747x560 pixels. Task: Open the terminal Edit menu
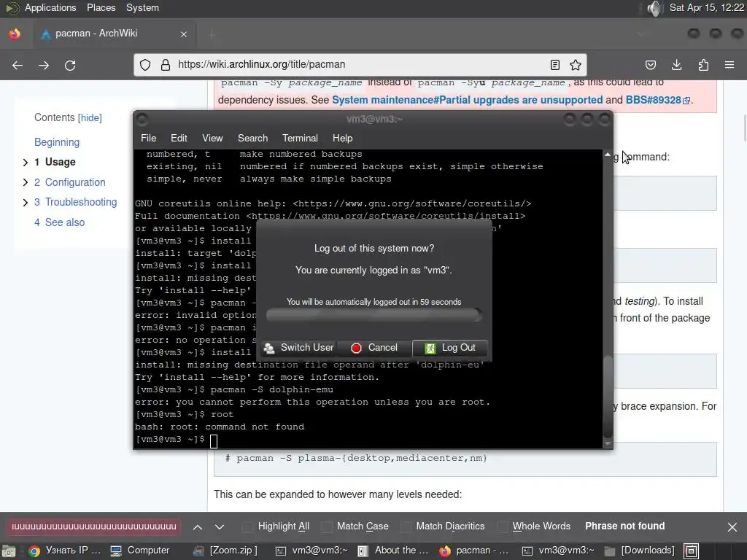179,138
